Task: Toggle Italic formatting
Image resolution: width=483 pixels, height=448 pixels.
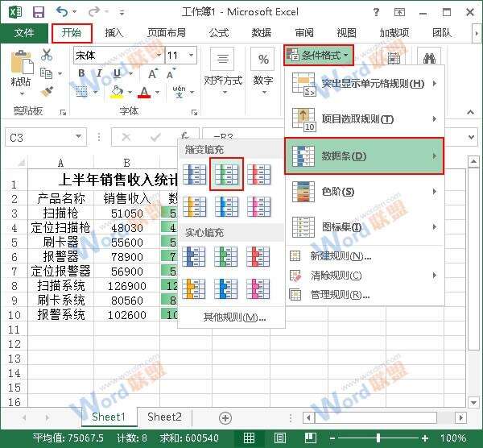Action: (x=99, y=73)
